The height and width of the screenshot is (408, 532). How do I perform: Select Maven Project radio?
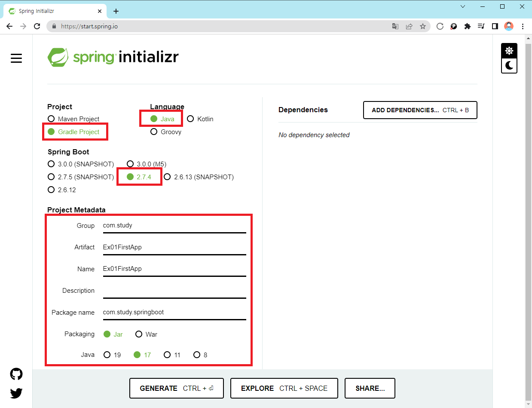73,119
